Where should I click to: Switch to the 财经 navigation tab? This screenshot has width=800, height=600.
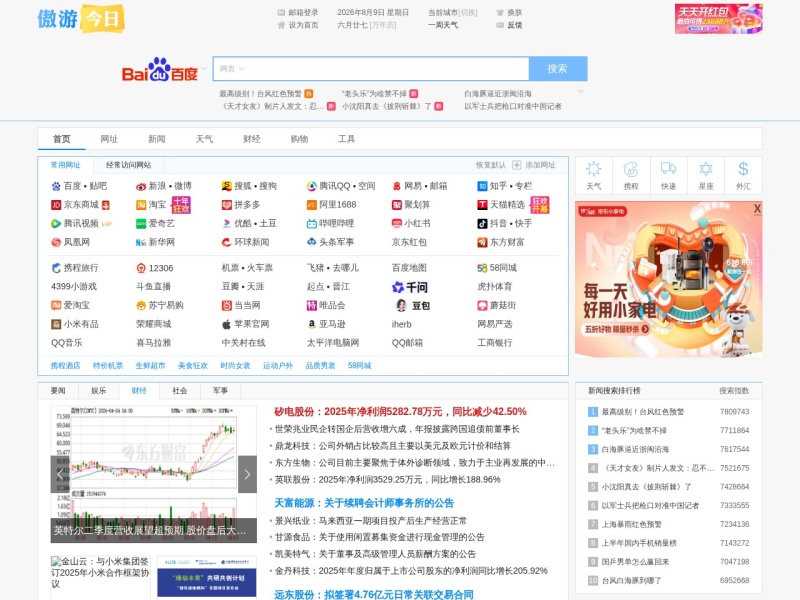click(x=252, y=139)
